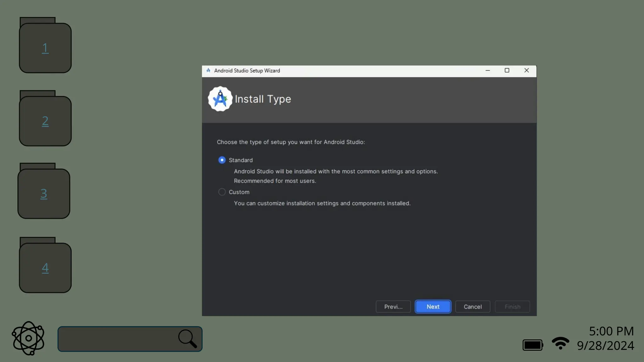Open desktop folder 4
The height and width of the screenshot is (362, 644).
[45, 267]
